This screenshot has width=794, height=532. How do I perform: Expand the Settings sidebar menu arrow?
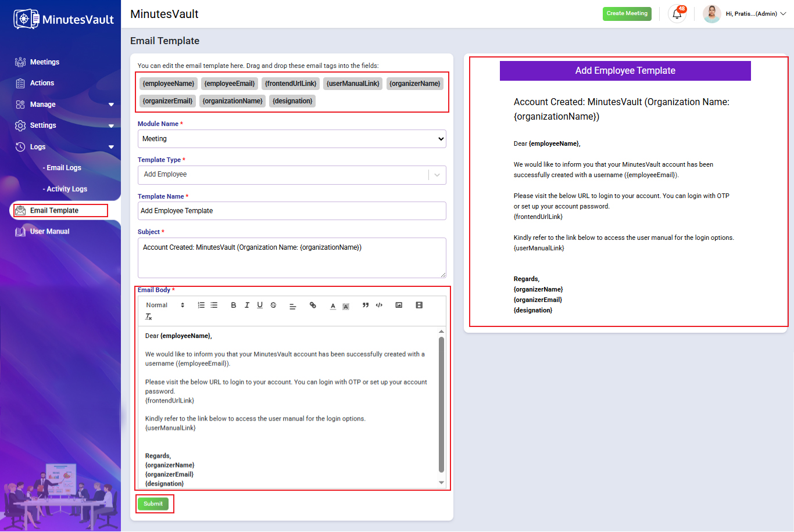tap(111, 126)
